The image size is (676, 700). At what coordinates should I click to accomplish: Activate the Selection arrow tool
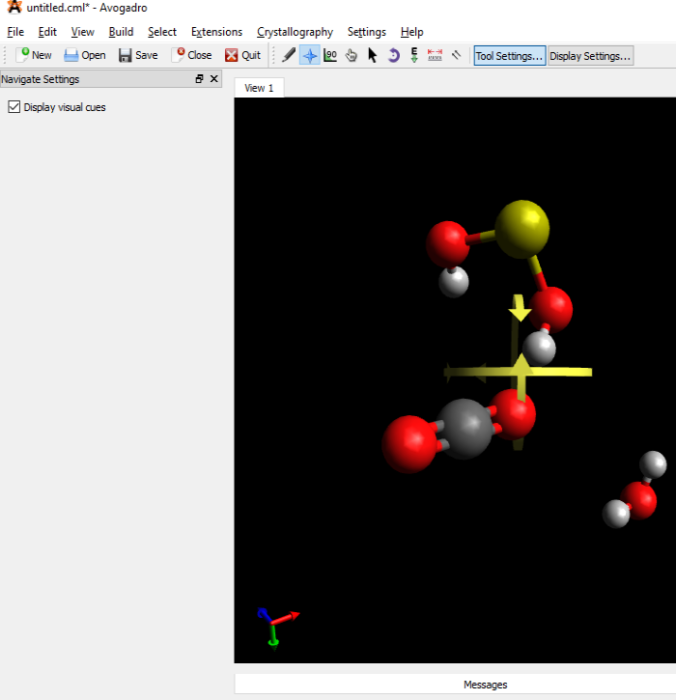[x=372, y=56]
